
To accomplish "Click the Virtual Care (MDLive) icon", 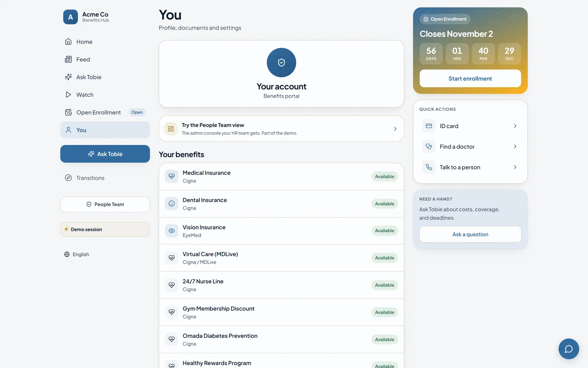I will pyautogui.click(x=172, y=258).
